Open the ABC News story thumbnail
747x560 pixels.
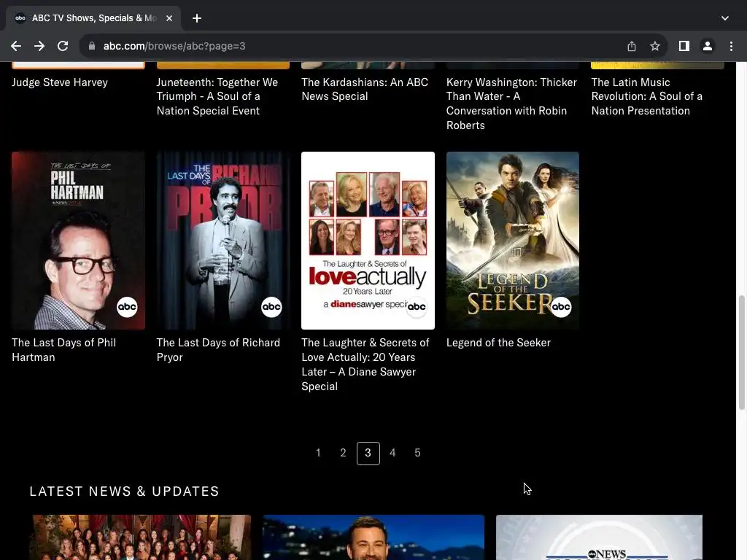click(x=600, y=537)
